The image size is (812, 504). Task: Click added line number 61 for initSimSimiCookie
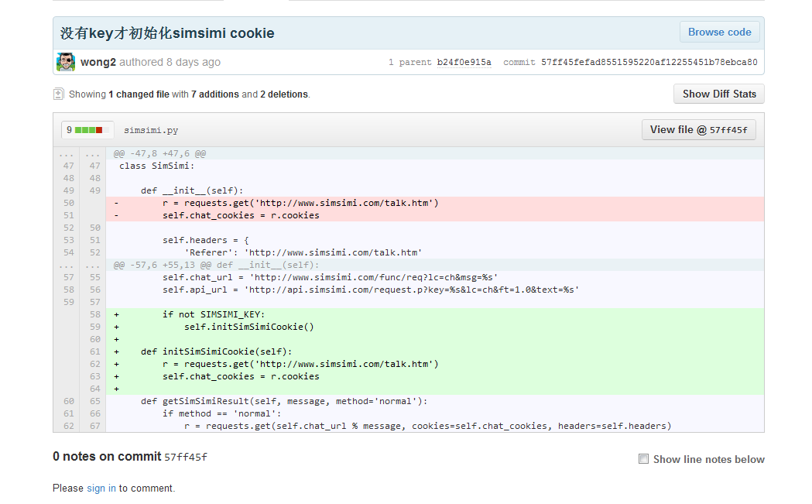[94, 351]
